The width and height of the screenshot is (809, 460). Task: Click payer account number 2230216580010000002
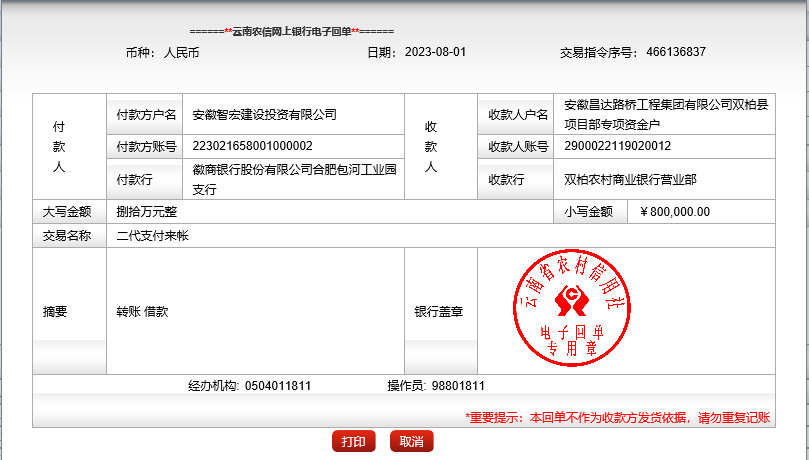[252, 146]
